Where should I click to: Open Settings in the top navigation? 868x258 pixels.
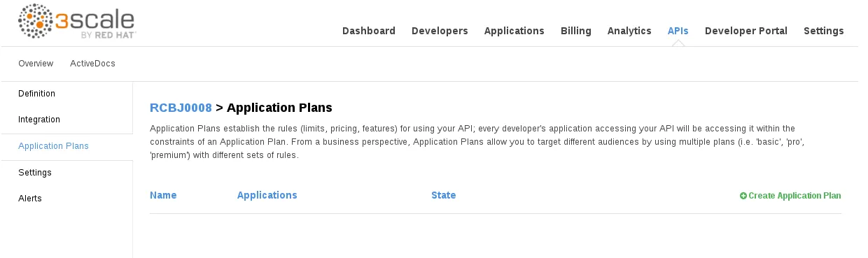824,31
